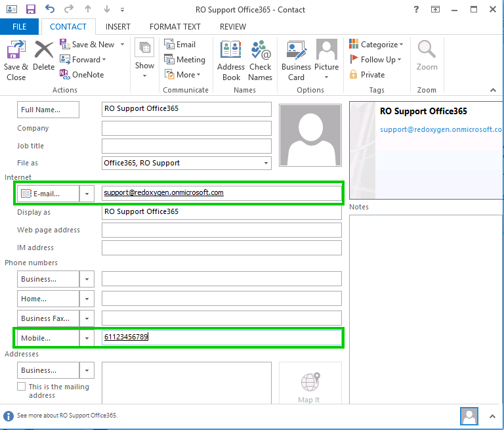Undo last action in title bar
The height and width of the screenshot is (430, 504).
pos(49,9)
